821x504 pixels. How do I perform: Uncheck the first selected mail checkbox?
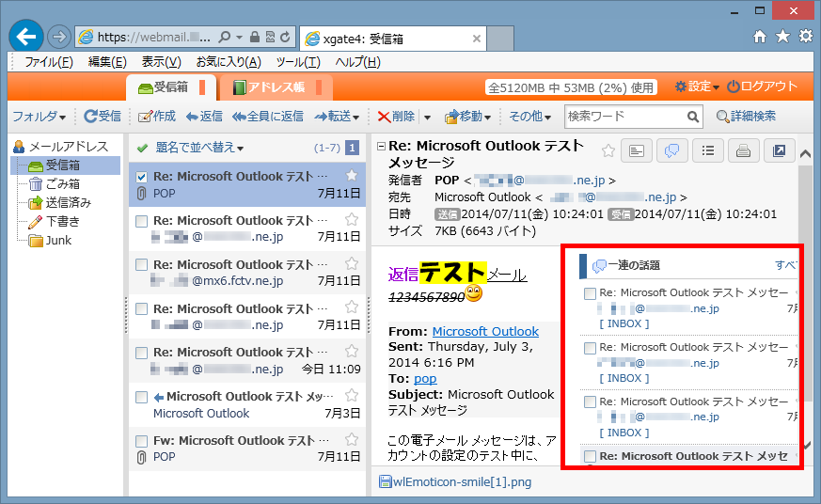(x=141, y=177)
